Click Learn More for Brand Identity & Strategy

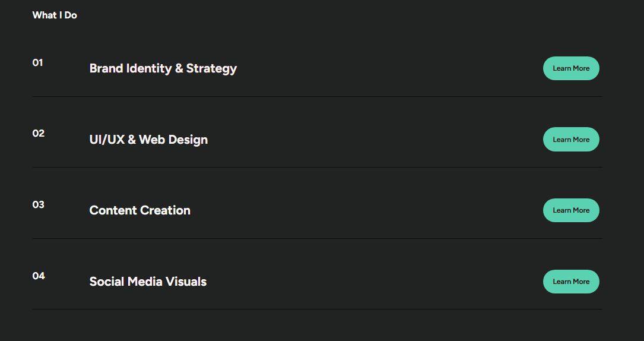571,68
